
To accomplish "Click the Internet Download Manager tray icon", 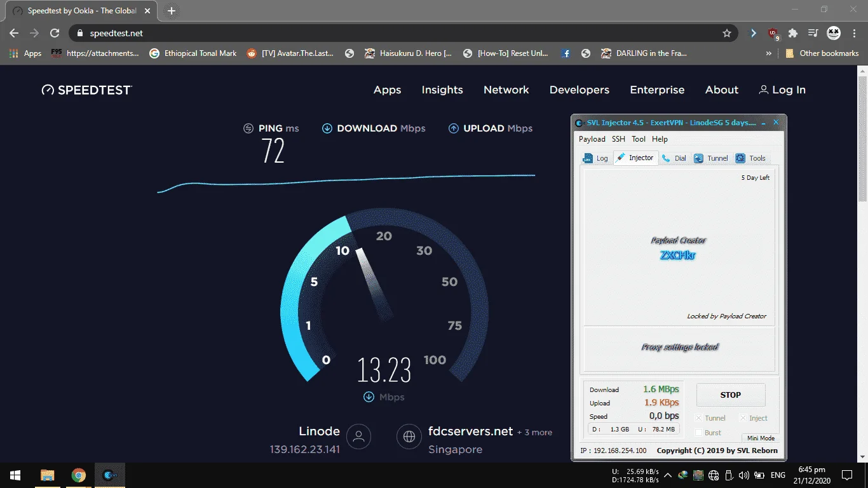I will (683, 475).
